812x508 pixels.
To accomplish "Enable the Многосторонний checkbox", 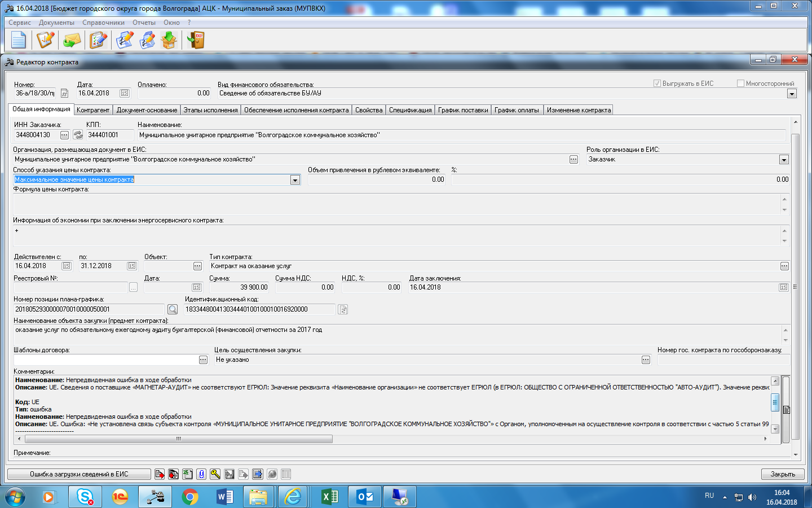I will tap(740, 84).
